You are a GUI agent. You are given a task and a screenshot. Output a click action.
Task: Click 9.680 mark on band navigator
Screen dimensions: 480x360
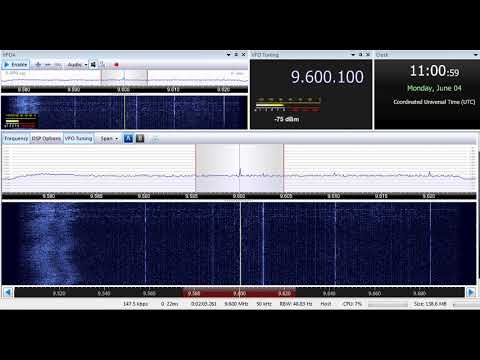(x=419, y=293)
